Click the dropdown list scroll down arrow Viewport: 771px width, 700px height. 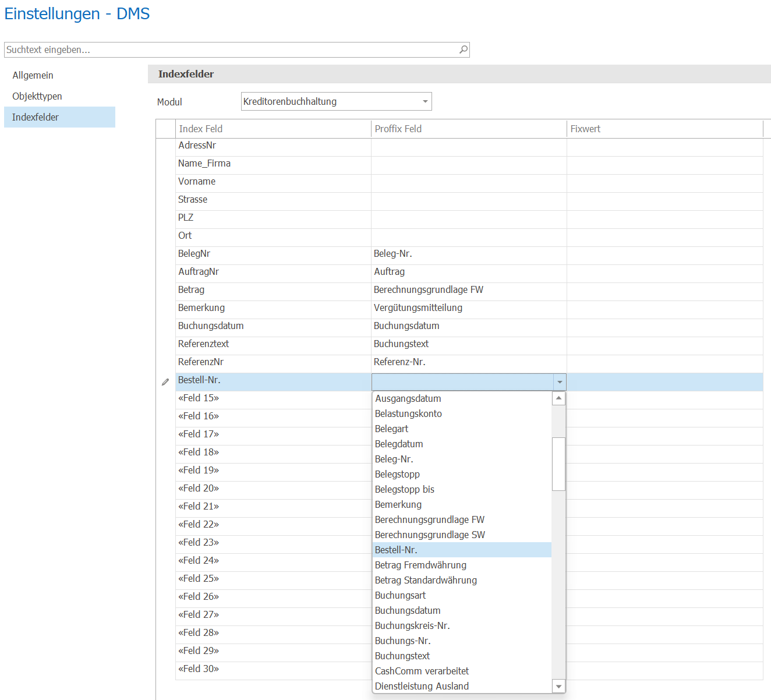pyautogui.click(x=559, y=686)
